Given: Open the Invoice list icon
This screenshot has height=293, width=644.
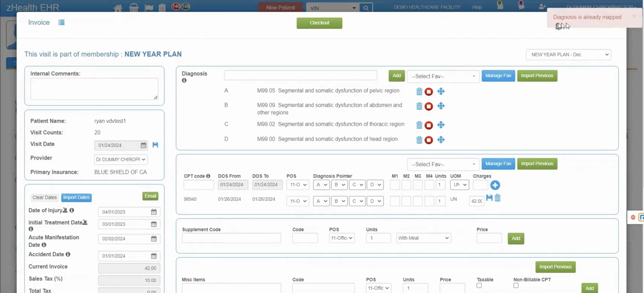Looking at the screenshot, I should tap(61, 23).
